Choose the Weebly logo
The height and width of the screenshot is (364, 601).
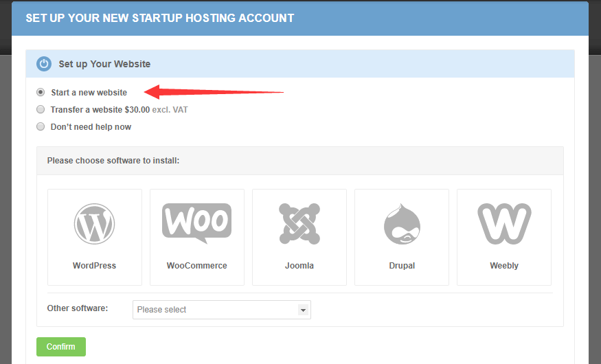point(504,224)
